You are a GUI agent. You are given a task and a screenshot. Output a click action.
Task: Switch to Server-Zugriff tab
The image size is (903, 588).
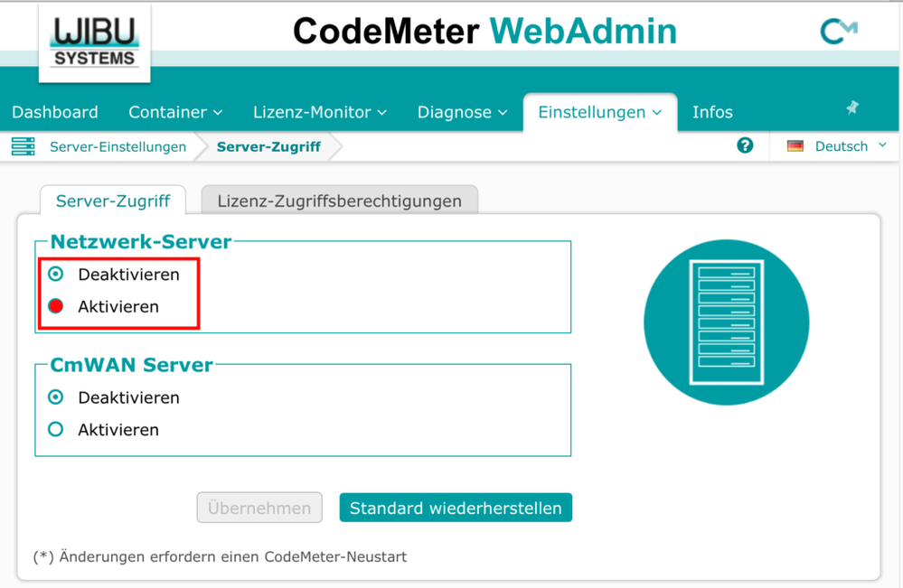pos(113,201)
